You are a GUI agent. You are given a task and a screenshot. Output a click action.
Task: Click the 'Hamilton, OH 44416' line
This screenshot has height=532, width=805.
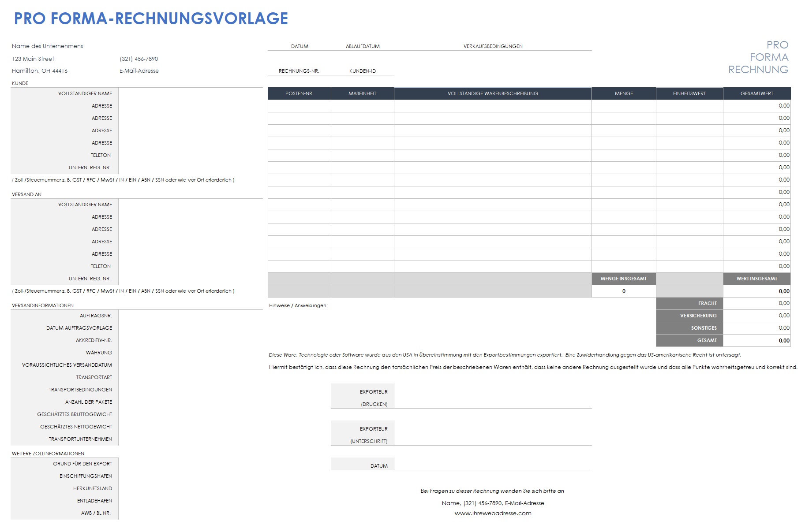tap(40, 71)
